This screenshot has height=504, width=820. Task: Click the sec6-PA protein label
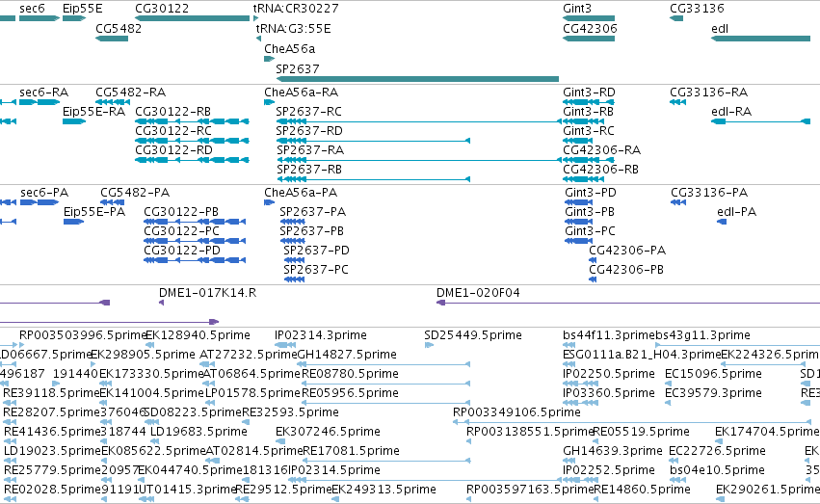point(44,193)
